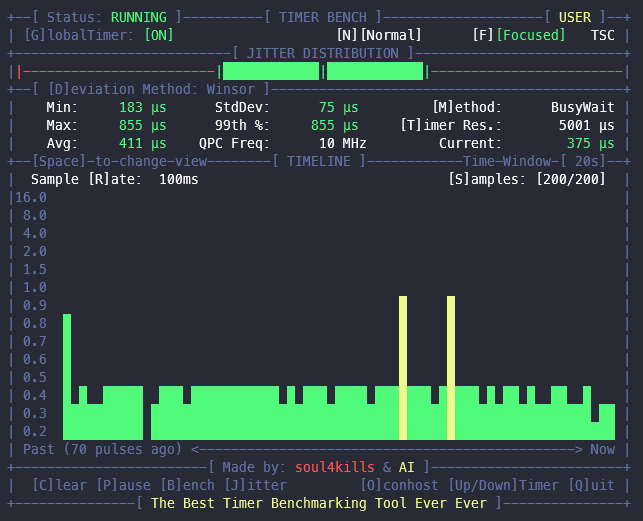Image resolution: width=643 pixels, height=521 pixels.
Task: Click [Space]-to-change-view label
Action: 119,161
